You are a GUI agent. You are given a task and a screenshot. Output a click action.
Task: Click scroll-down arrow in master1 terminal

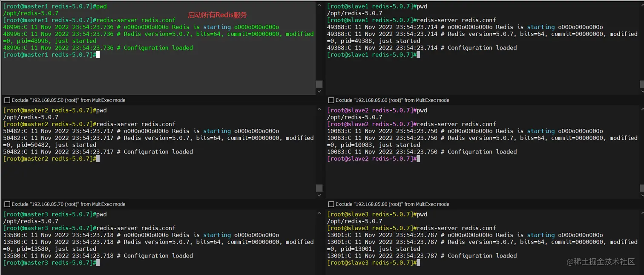[x=319, y=91]
